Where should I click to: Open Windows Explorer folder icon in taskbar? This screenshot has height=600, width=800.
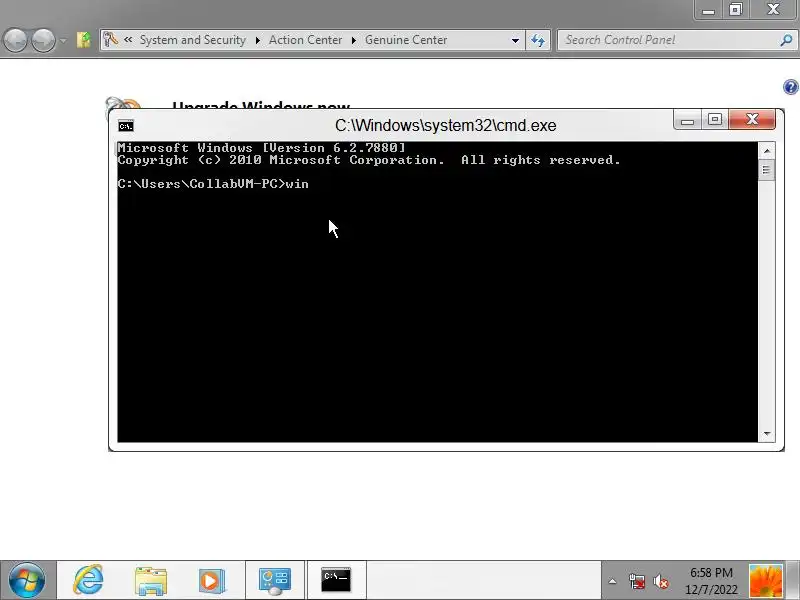[151, 580]
